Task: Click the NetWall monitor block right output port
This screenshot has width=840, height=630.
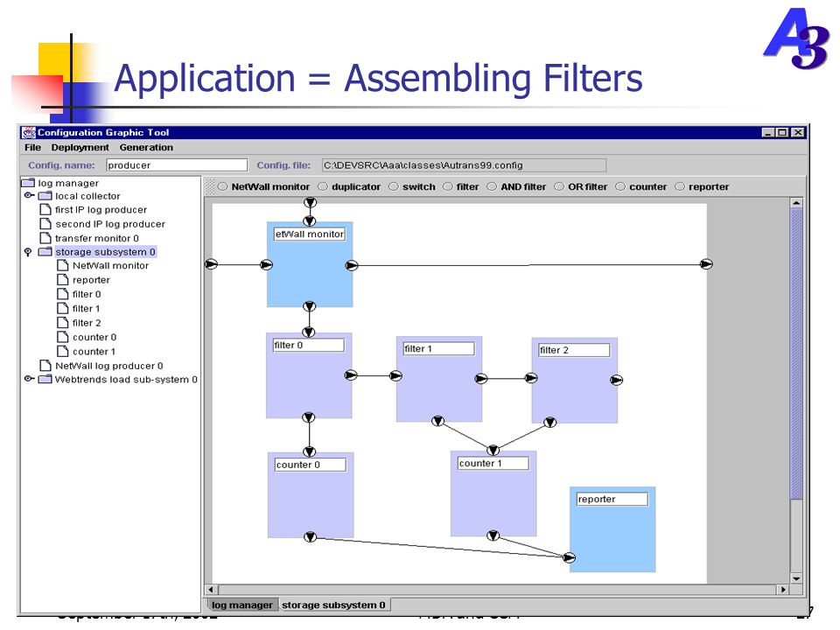Action: (352, 265)
